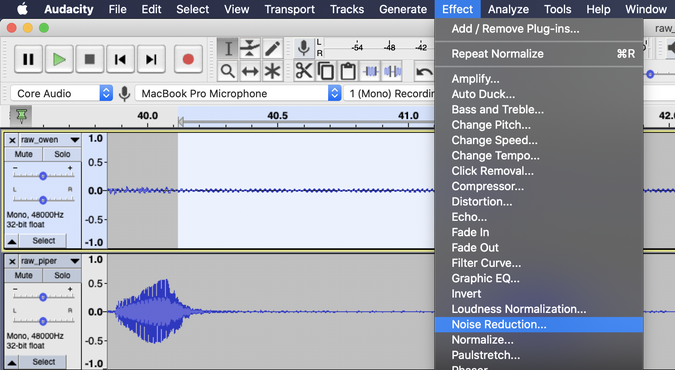Mute the raw_owen track
675x370 pixels.
pyautogui.click(x=24, y=154)
